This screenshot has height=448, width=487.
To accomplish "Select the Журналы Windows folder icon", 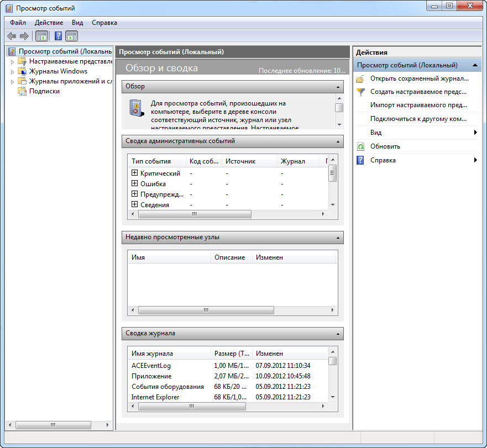I will tap(22, 71).
